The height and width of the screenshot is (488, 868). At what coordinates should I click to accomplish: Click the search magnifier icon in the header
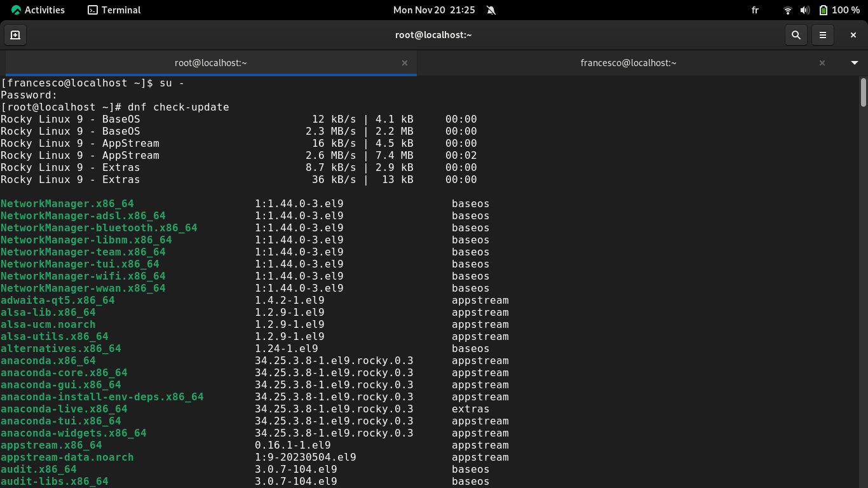pos(796,35)
